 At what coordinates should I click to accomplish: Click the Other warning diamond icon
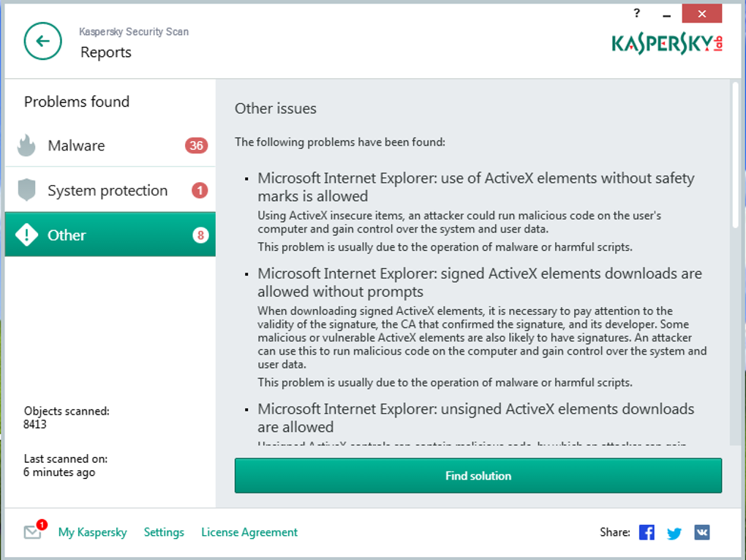pos(26,235)
